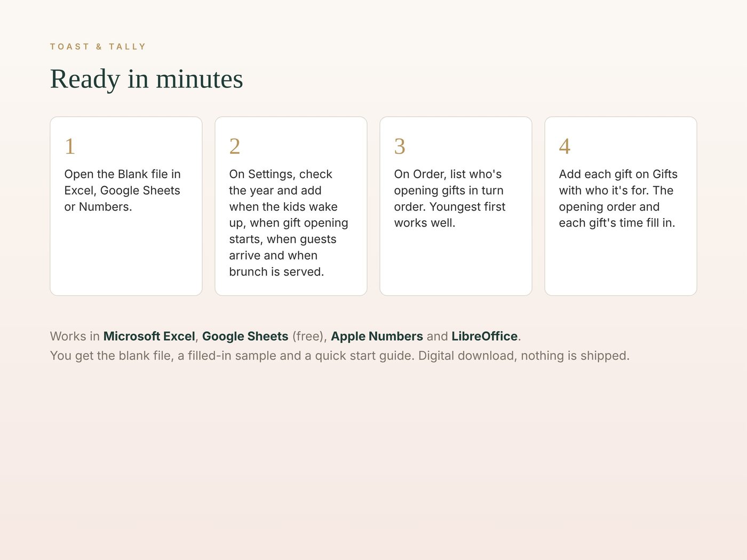Viewport: 747px width, 560px height.
Task: Click the step number 4
Action: click(x=565, y=146)
